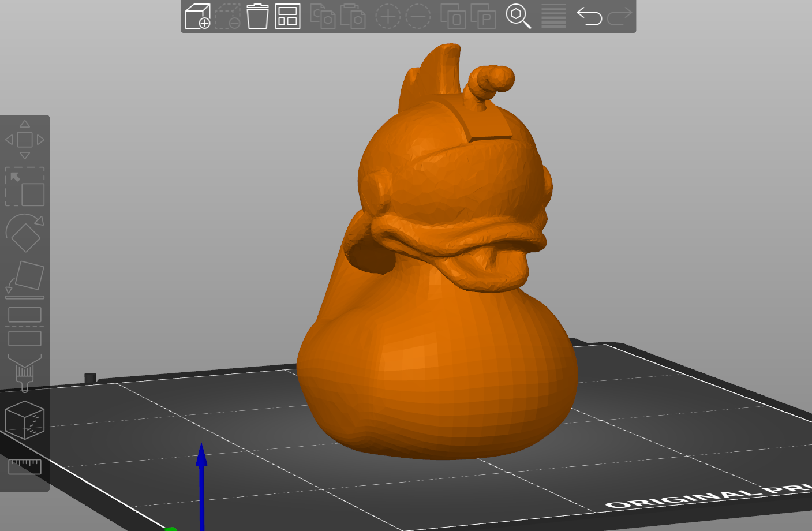Click the Delete (remove selected) icon
812x531 pixels.
pos(228,16)
